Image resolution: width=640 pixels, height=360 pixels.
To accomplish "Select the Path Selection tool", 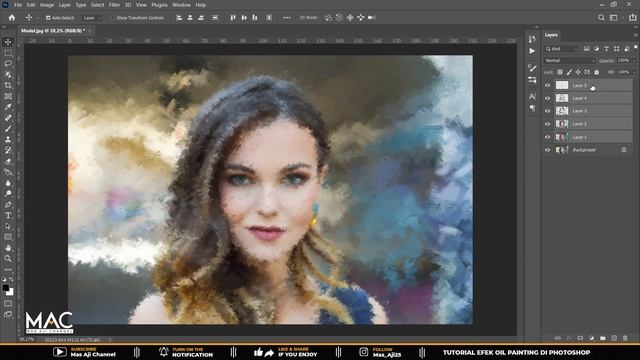I will pos(8,226).
